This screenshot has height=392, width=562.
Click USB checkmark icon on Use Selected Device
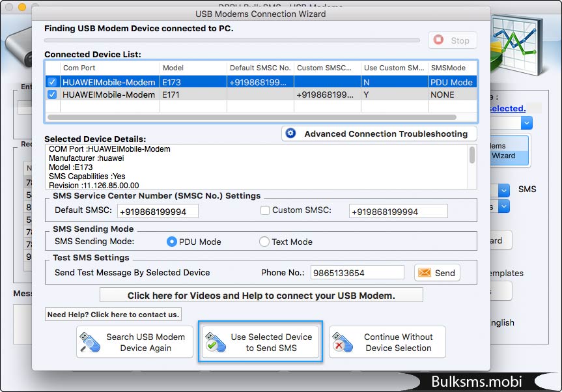[215, 343]
